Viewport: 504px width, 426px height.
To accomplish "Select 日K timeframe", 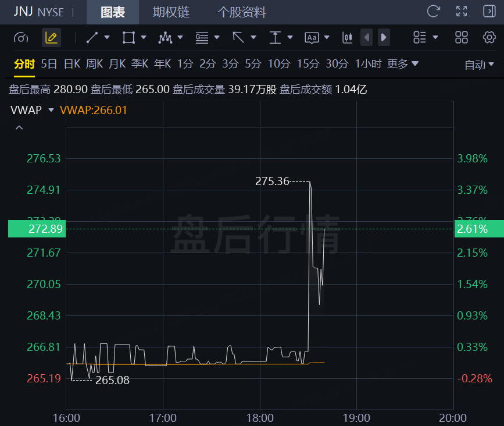I will [72, 64].
